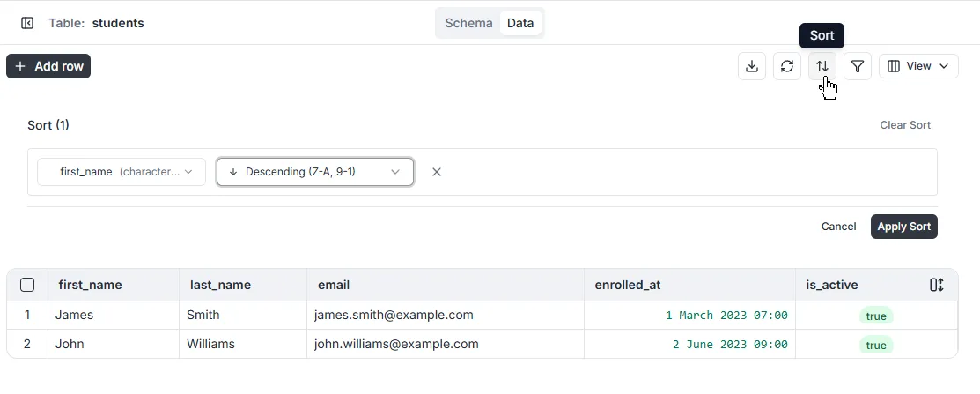Expand the View dropdown
The height and width of the screenshot is (394, 980).
tap(918, 66)
